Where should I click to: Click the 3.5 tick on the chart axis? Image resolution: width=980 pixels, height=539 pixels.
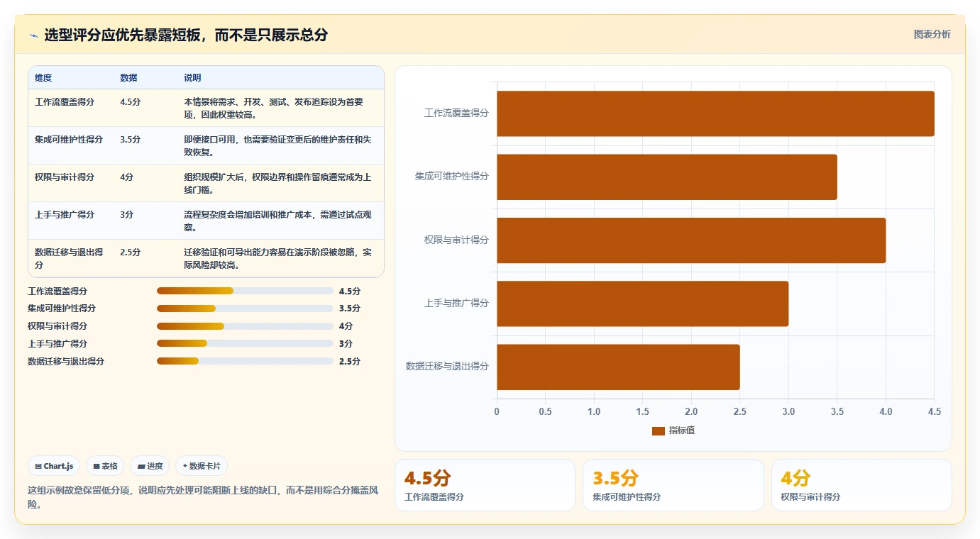click(x=837, y=412)
